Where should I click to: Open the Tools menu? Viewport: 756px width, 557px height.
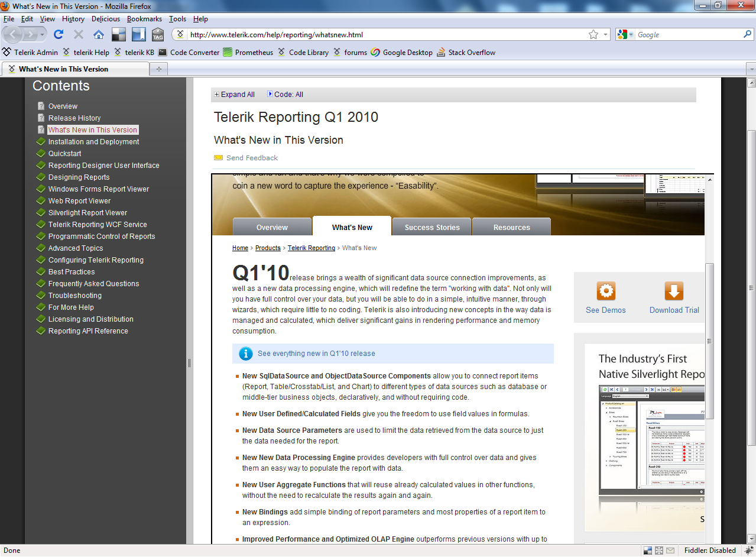tap(177, 19)
